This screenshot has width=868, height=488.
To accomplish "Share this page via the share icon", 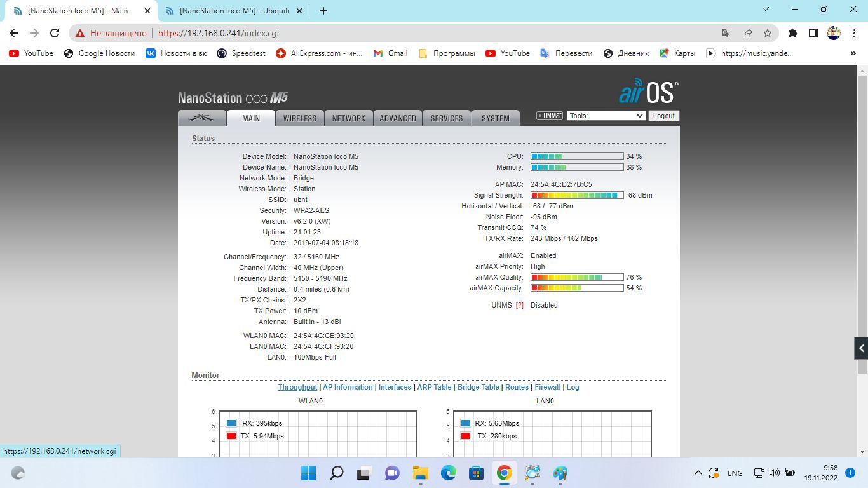I will pos(747,33).
